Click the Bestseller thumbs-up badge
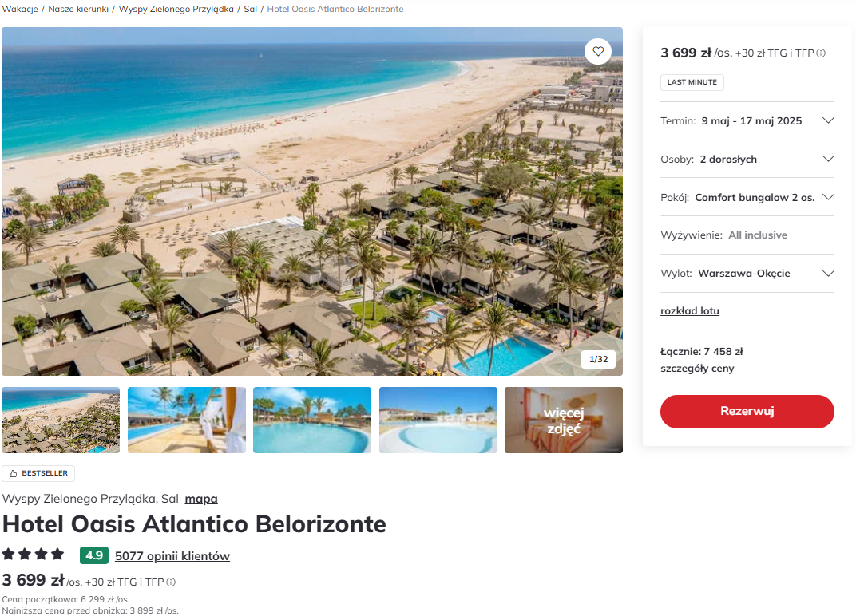 38,473
